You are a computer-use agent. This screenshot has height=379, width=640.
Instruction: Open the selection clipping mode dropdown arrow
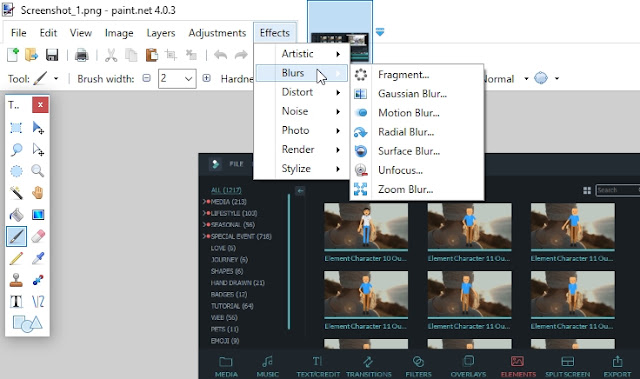coord(556,78)
